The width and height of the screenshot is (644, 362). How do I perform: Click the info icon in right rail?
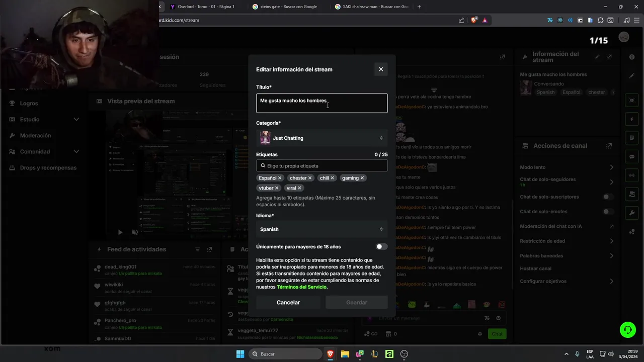tap(632, 57)
